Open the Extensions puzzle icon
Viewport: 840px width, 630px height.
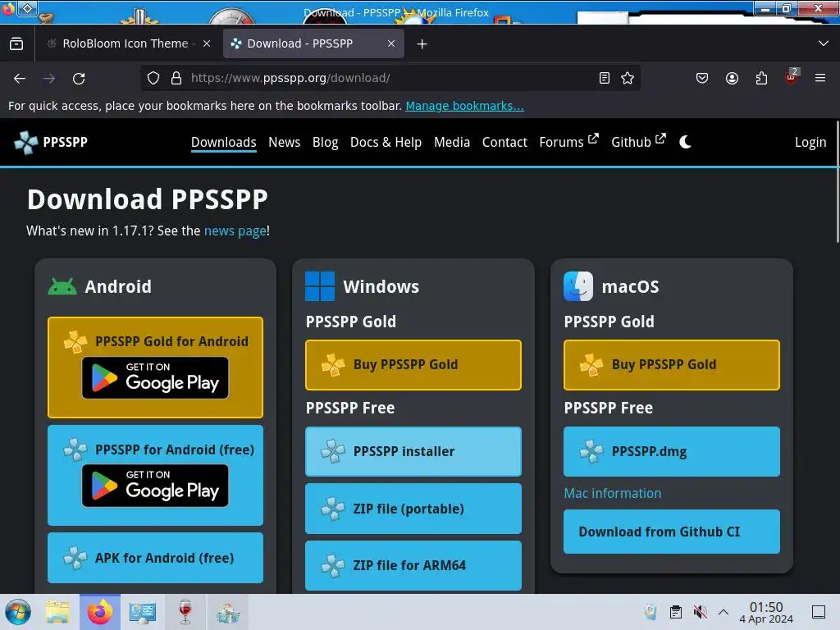tap(761, 78)
